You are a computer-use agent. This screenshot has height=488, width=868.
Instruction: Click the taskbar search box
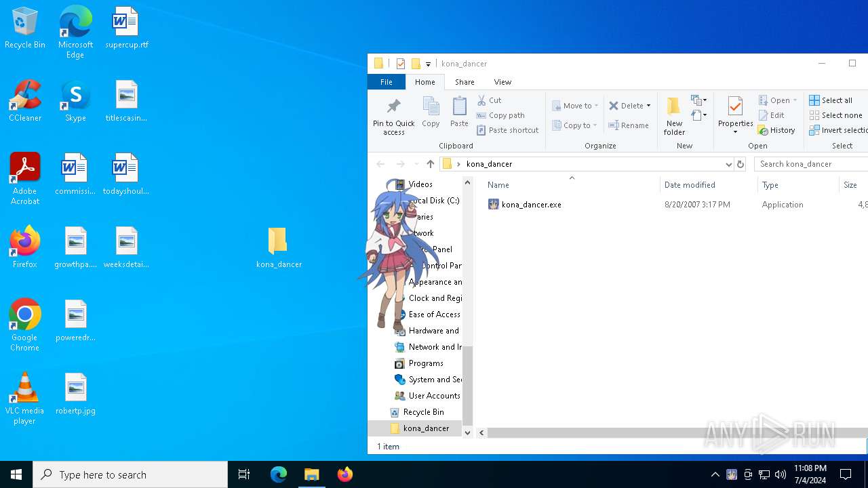[130, 474]
